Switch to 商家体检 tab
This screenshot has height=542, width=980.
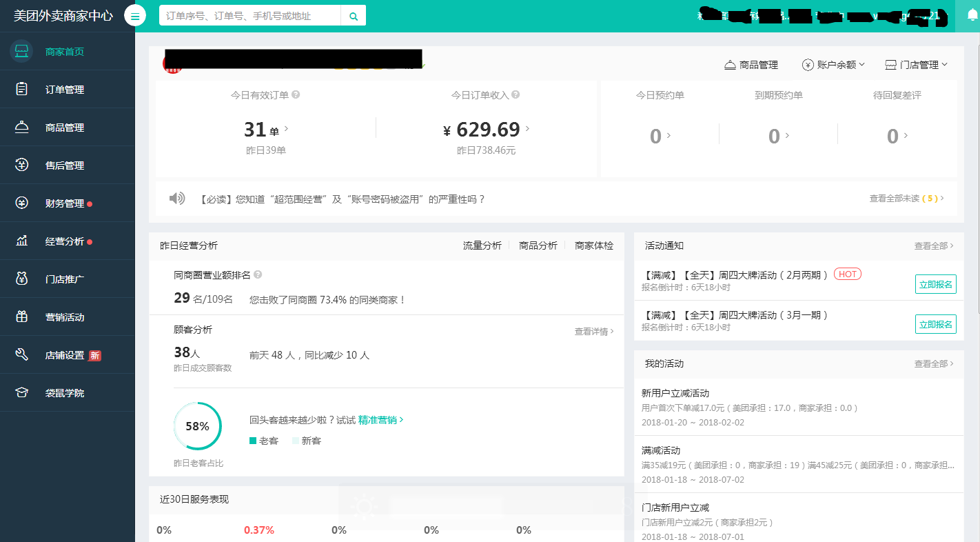click(594, 245)
